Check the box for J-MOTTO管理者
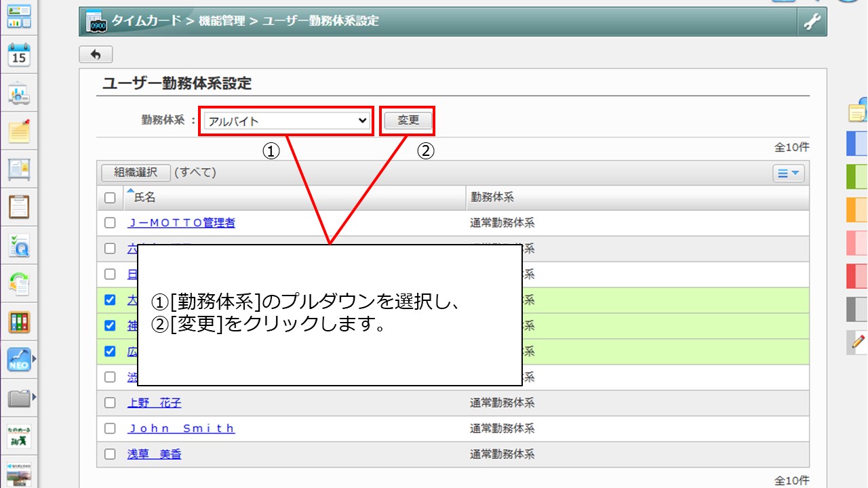Screen dimensions: 868x488 pos(110,222)
